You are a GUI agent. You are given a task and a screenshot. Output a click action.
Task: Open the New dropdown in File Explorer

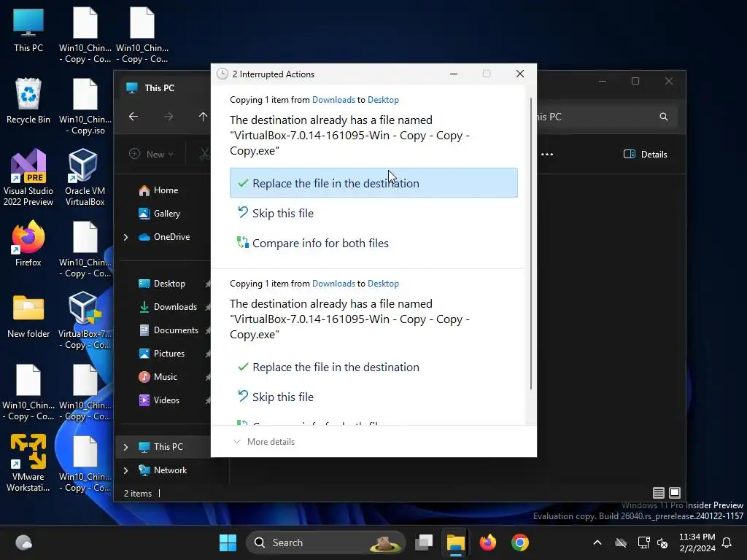pos(151,154)
